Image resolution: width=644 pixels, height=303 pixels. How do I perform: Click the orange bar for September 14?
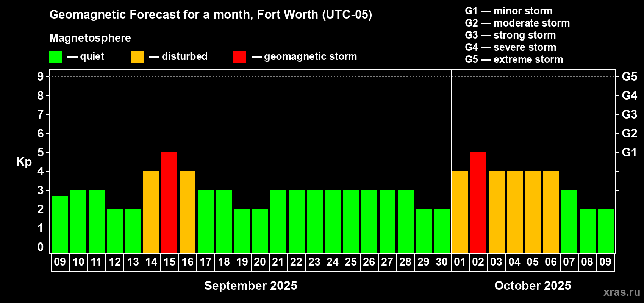[151, 212]
